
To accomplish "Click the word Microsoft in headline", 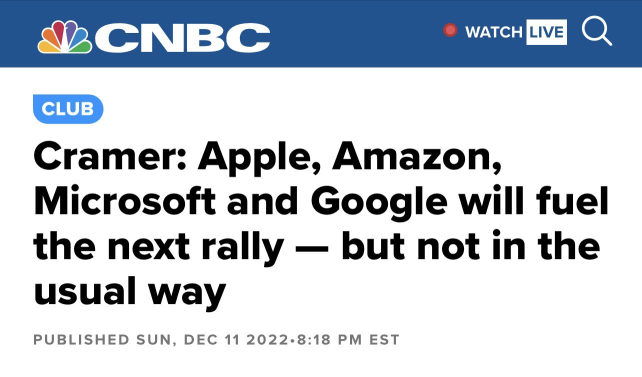I will pyautogui.click(x=125, y=201).
